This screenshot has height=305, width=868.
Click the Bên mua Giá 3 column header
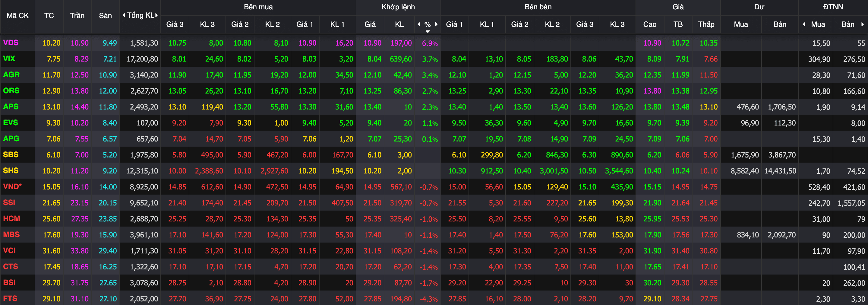point(175,24)
